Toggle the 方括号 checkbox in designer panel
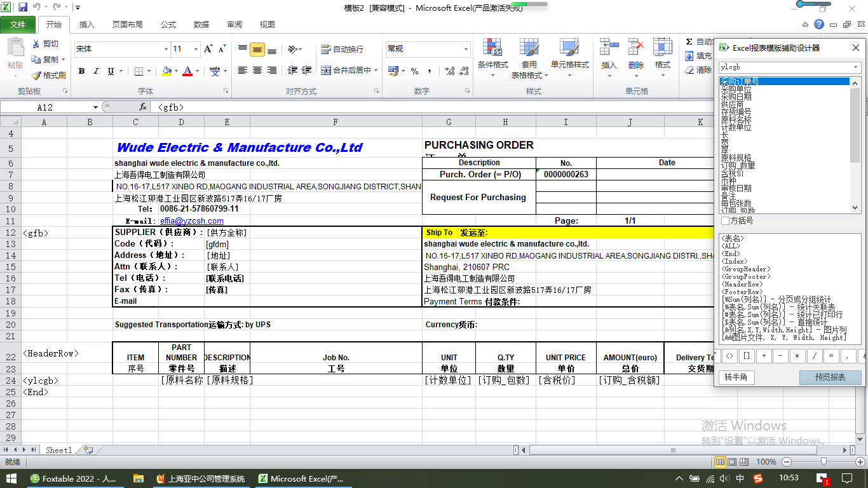Viewport: 868px width, 488px height. [x=725, y=221]
